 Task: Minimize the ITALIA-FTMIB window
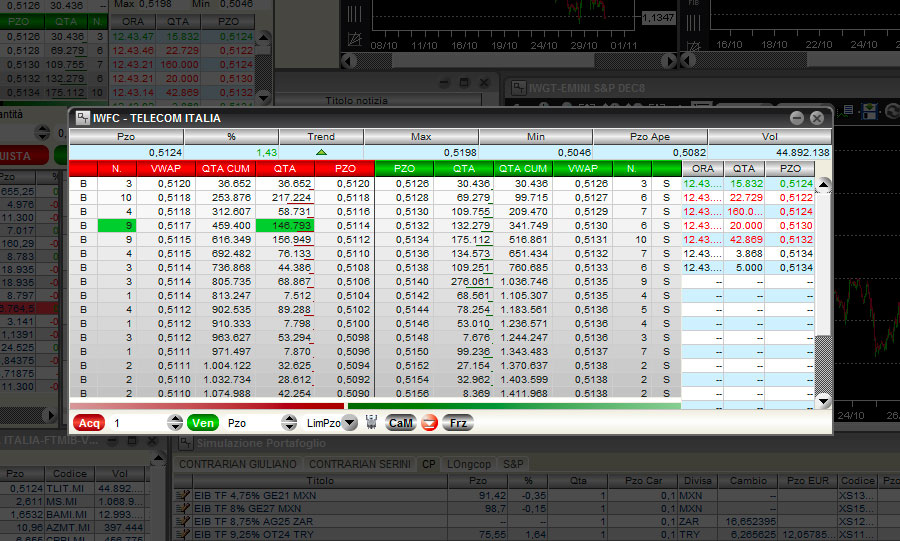pos(112,441)
